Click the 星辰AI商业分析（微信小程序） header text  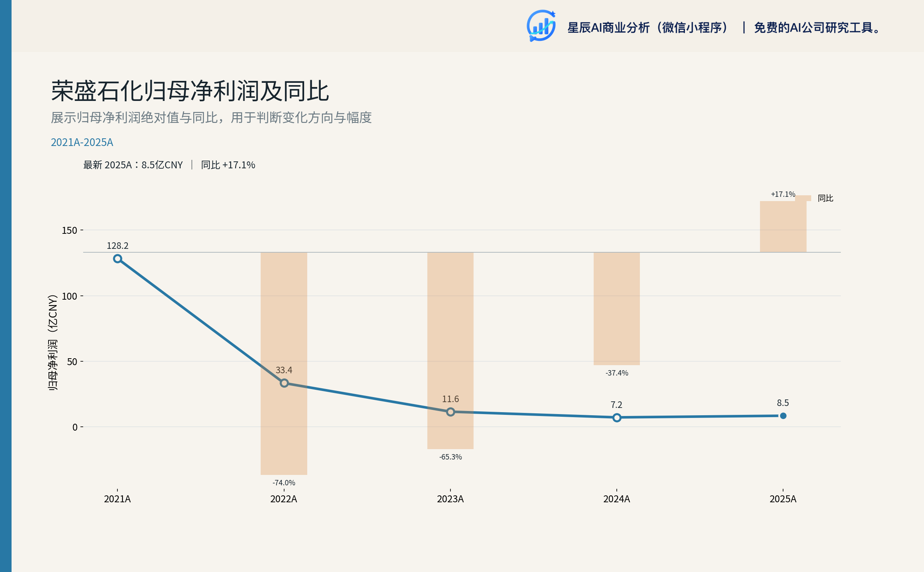point(648,28)
